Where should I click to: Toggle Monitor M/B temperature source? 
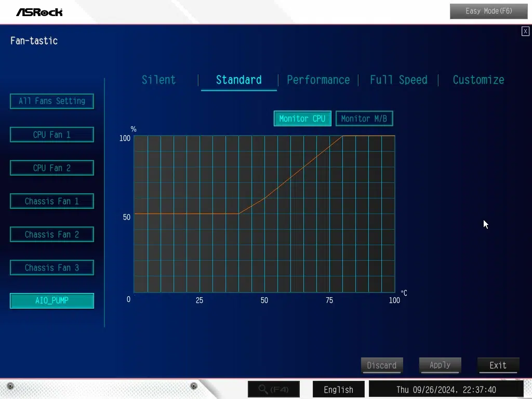tap(364, 118)
